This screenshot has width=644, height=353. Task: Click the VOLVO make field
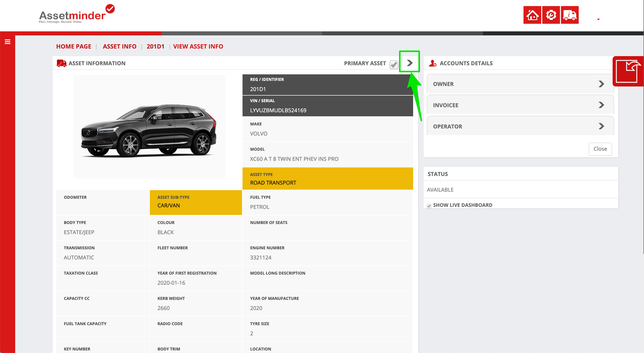[x=328, y=129]
